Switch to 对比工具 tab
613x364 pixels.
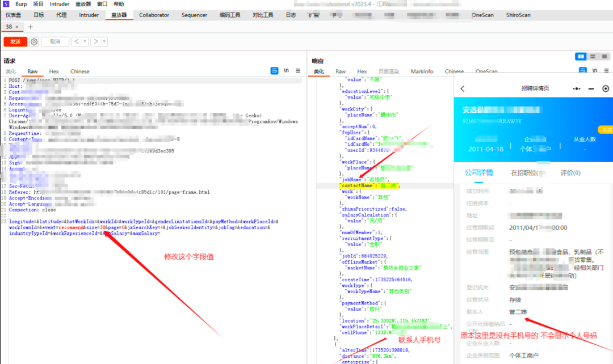tap(263, 15)
